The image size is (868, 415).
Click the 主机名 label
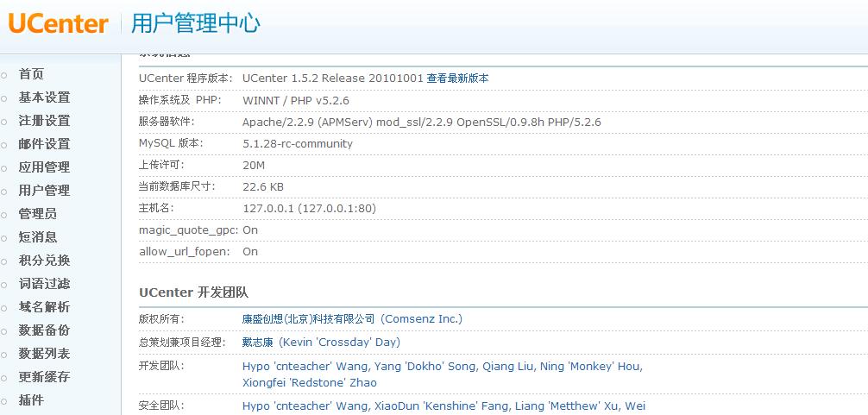point(157,208)
